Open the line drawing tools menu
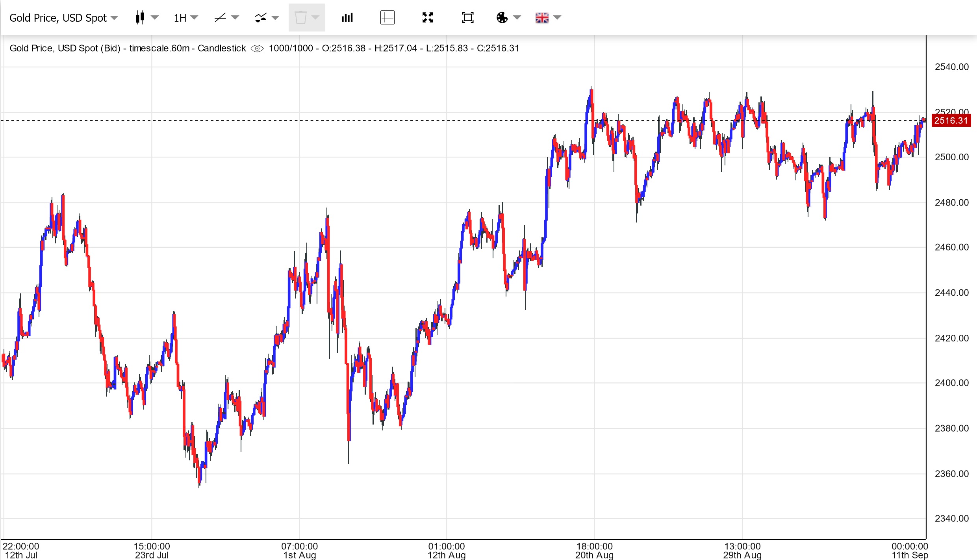977x560 pixels. pyautogui.click(x=221, y=18)
